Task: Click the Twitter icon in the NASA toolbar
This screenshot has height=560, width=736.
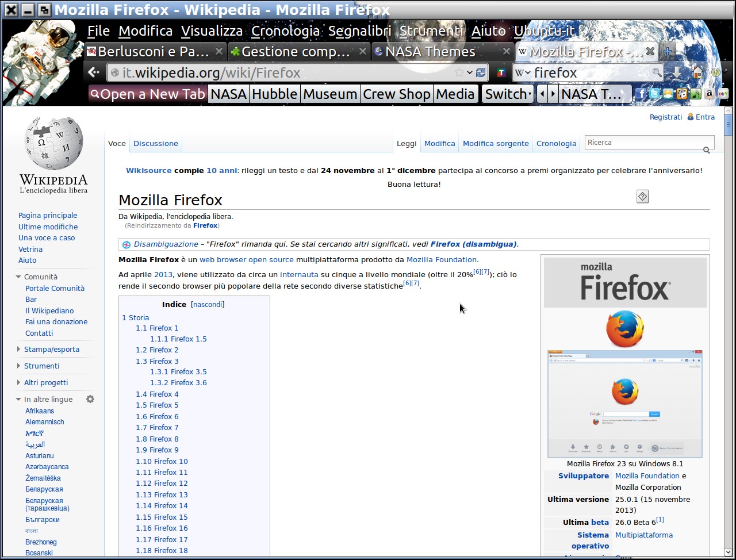Action: pos(654,94)
